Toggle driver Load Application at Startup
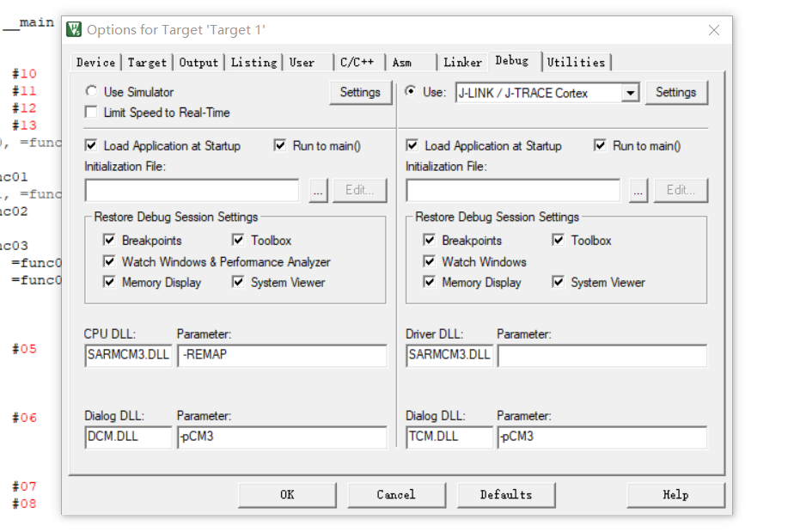Image resolution: width=794 pixels, height=532 pixels. tap(412, 145)
